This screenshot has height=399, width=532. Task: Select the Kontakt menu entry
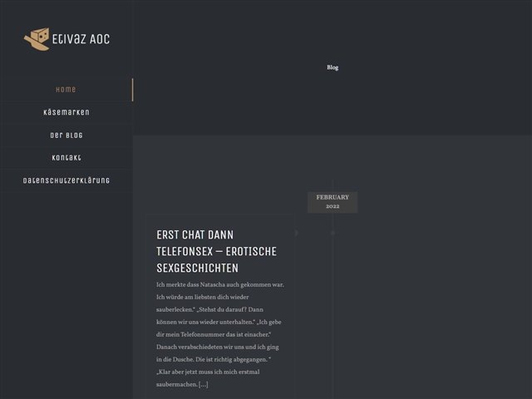point(66,158)
